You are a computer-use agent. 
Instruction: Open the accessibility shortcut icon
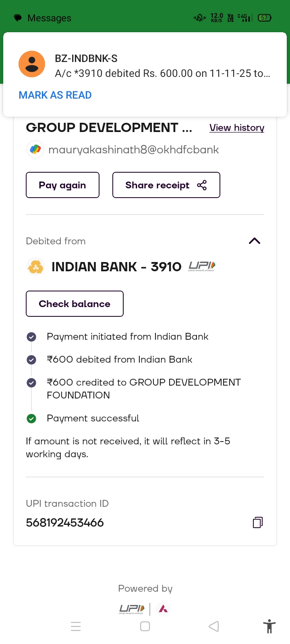coord(269,627)
